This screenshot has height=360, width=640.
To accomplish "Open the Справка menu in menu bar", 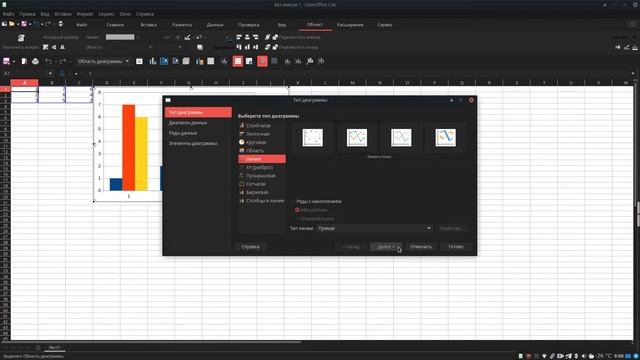I will click(x=145, y=14).
